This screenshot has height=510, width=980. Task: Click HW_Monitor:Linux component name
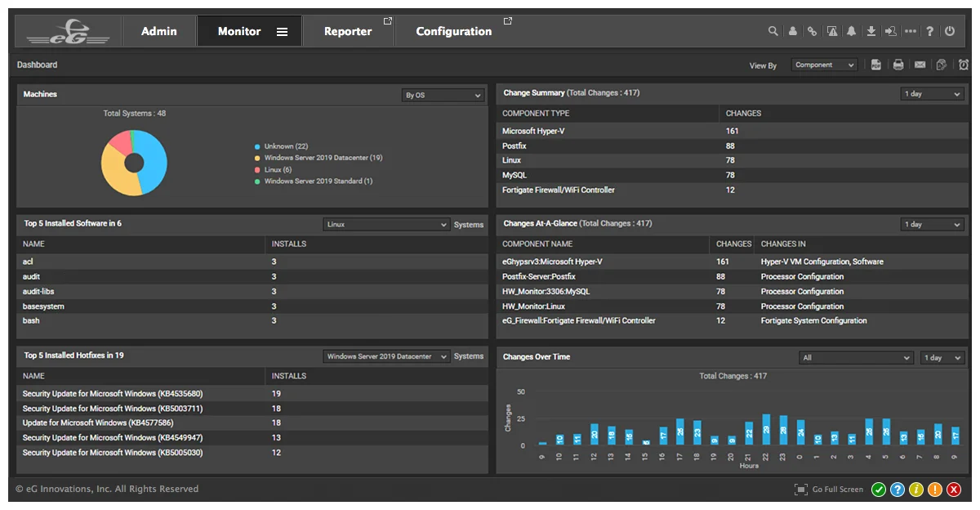[533, 306]
